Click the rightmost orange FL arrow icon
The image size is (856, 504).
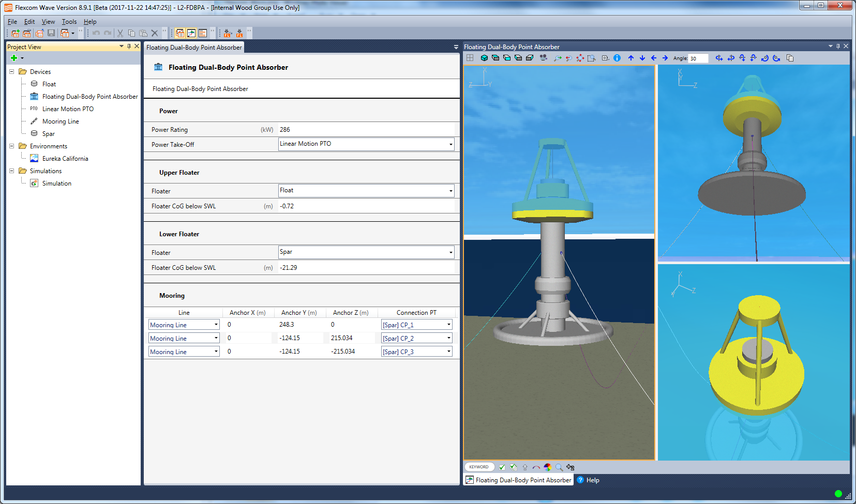239,33
